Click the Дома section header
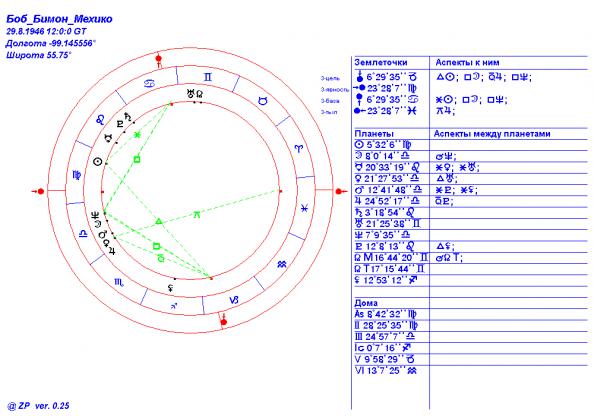The width and height of the screenshot is (594, 416). click(366, 303)
